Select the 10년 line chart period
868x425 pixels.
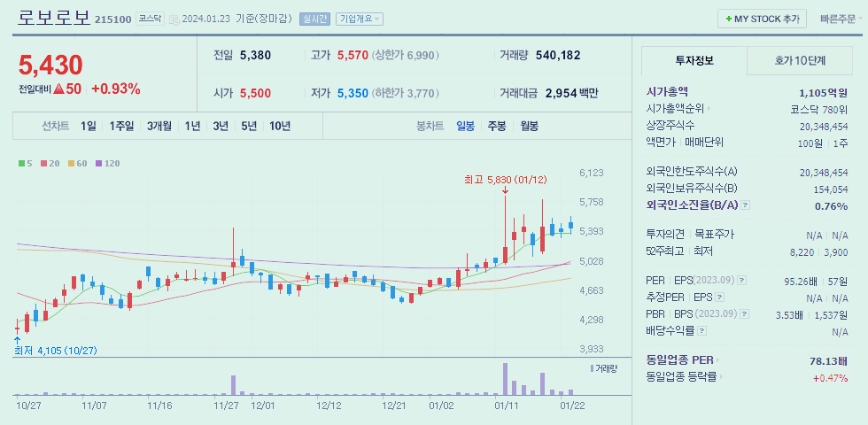click(280, 126)
